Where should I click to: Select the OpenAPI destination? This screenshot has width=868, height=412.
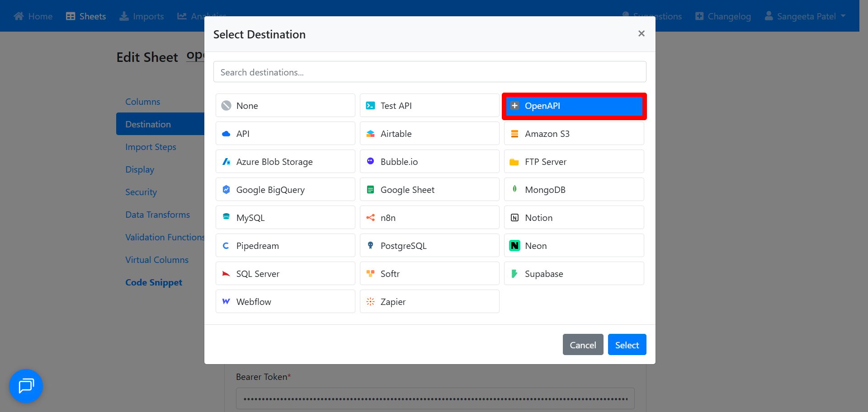point(574,106)
